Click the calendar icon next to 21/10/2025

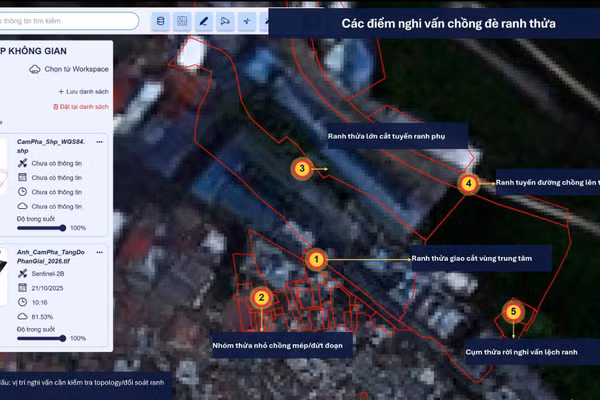pyautogui.click(x=23, y=288)
